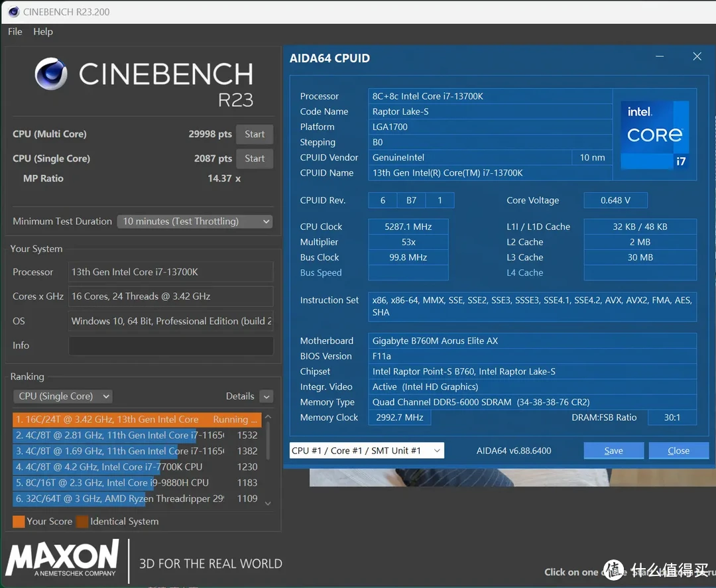Minimize the AIDA64 CPUID window
This screenshot has width=716, height=588.
click(660, 56)
